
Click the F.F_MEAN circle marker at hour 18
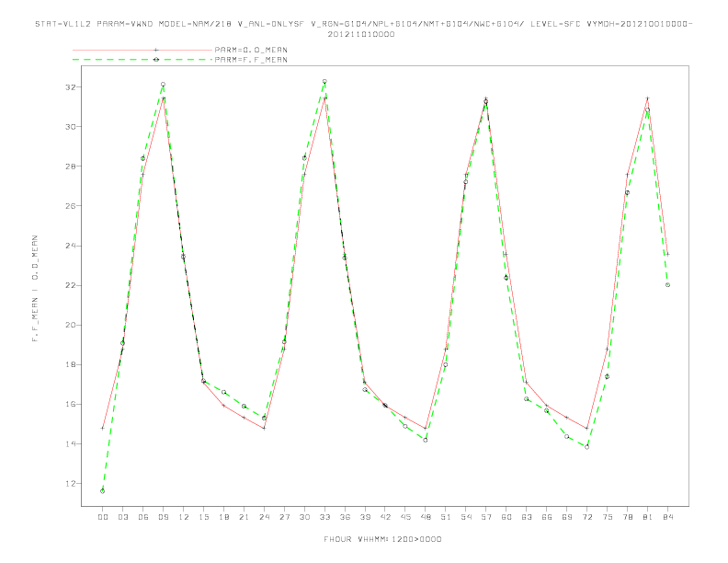[223, 392]
